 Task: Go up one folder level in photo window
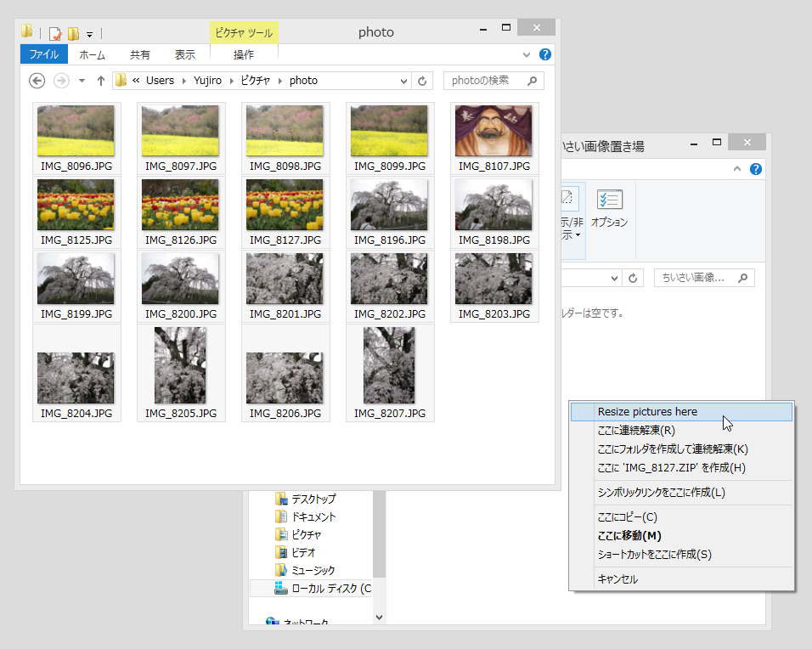point(101,81)
